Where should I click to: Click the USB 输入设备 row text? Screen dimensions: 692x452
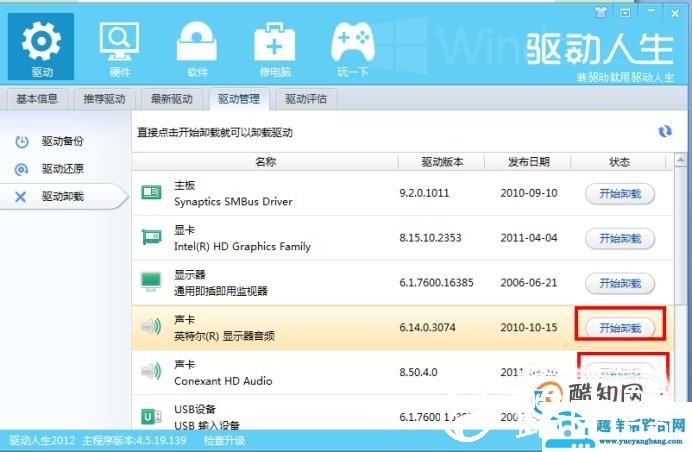click(x=207, y=426)
